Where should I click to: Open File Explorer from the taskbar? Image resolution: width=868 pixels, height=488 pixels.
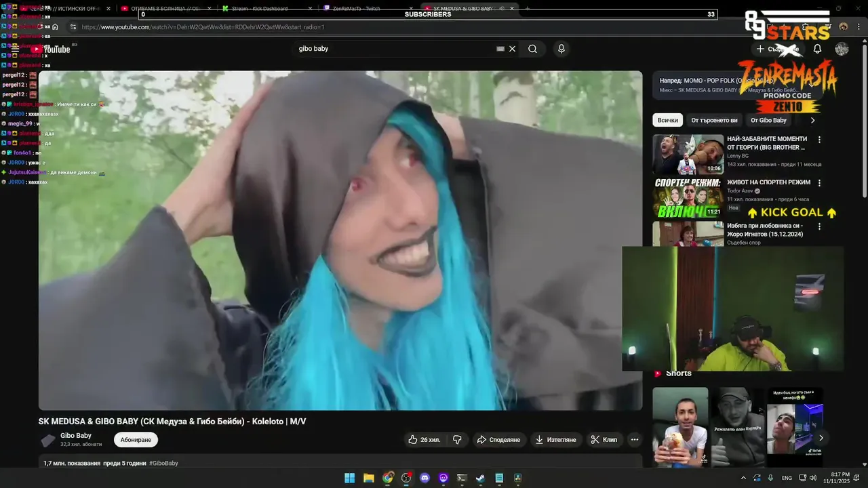click(368, 478)
